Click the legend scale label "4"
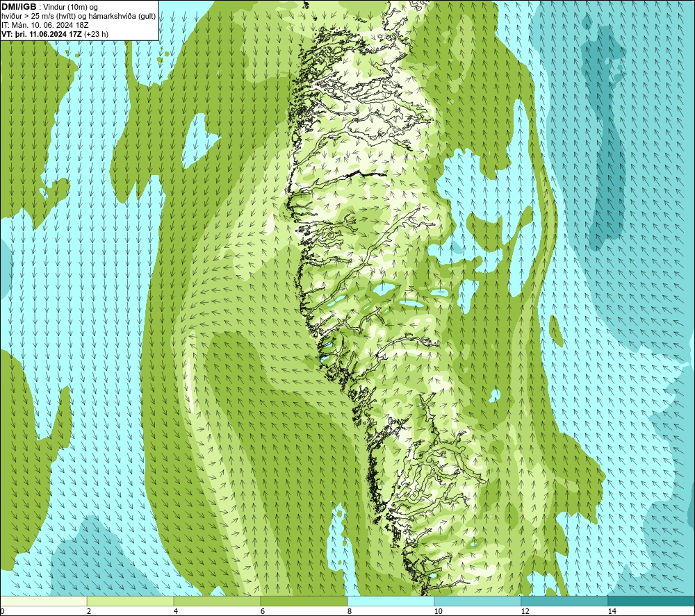 point(176,611)
